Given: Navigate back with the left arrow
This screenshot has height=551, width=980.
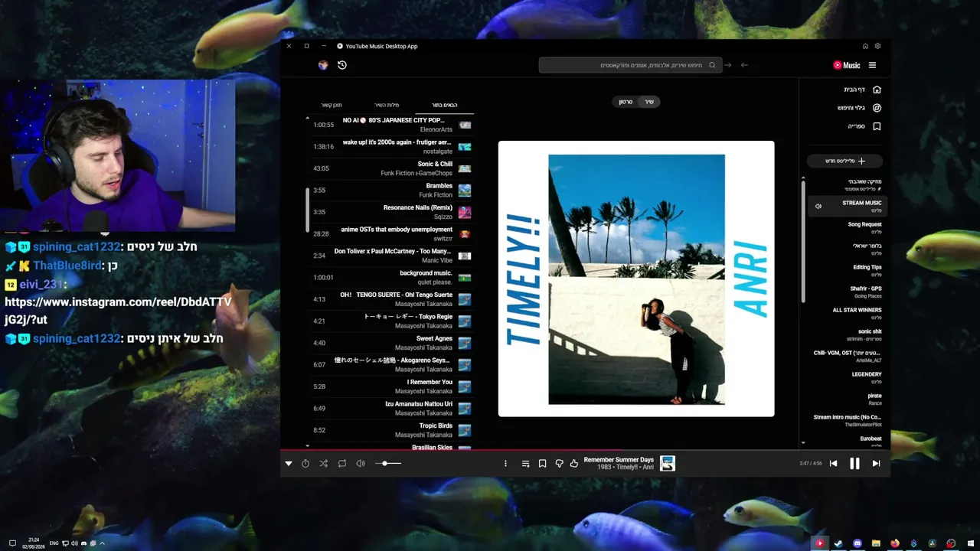Looking at the screenshot, I should pos(744,65).
